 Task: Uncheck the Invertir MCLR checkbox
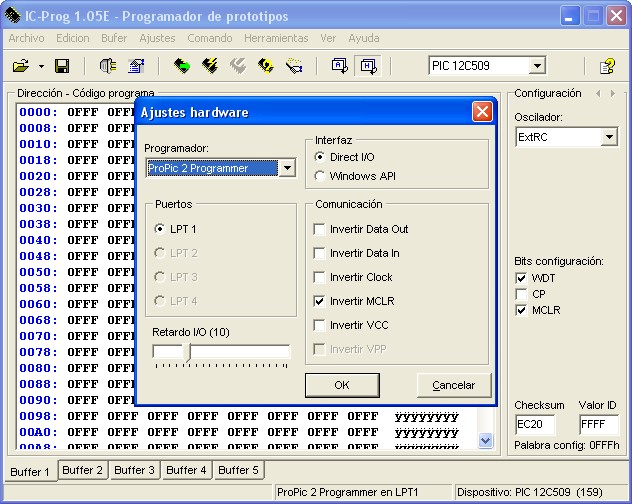(x=320, y=301)
